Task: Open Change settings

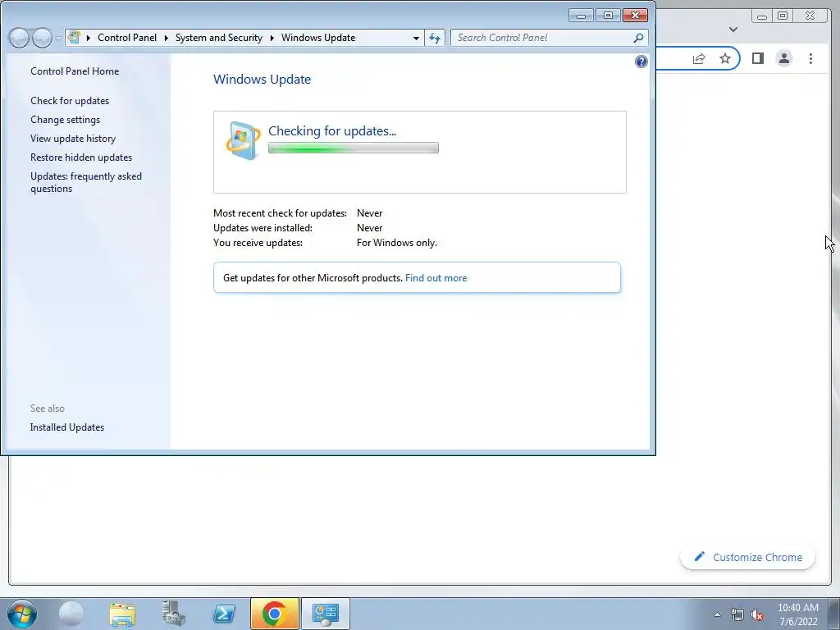Action: 65,120
